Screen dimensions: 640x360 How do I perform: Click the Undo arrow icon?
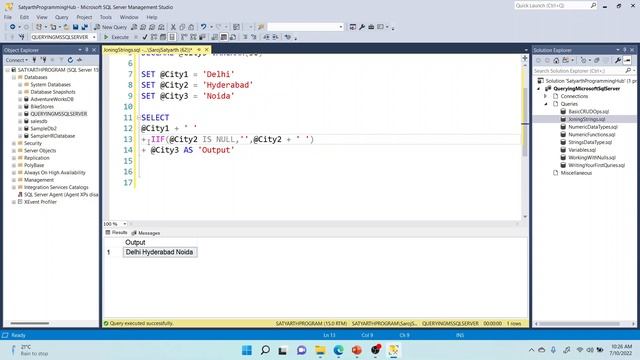click(203, 27)
